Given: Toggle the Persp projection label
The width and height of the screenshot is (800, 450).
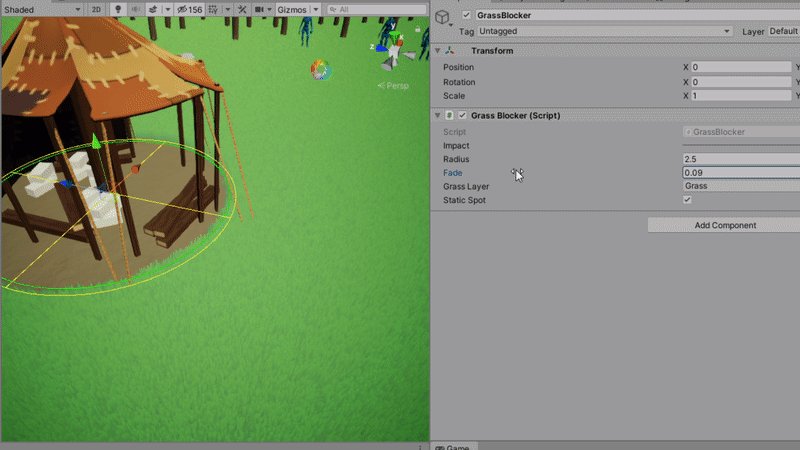Looking at the screenshot, I should point(393,85).
